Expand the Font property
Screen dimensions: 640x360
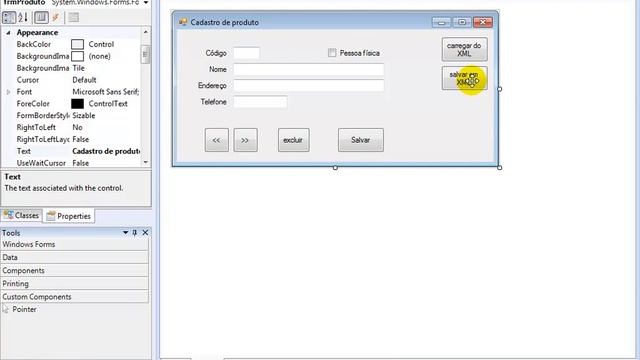click(8, 92)
